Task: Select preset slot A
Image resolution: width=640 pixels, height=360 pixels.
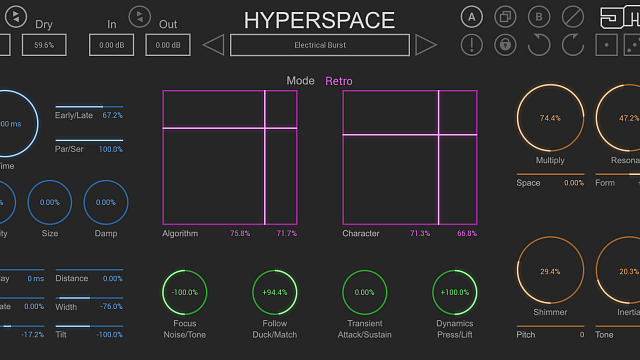Action: (471, 17)
